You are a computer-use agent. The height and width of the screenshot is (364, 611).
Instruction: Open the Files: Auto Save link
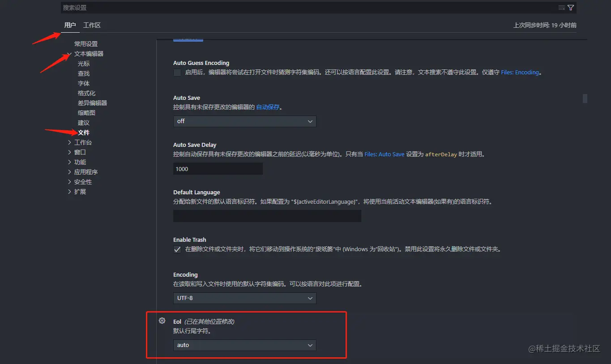point(385,154)
